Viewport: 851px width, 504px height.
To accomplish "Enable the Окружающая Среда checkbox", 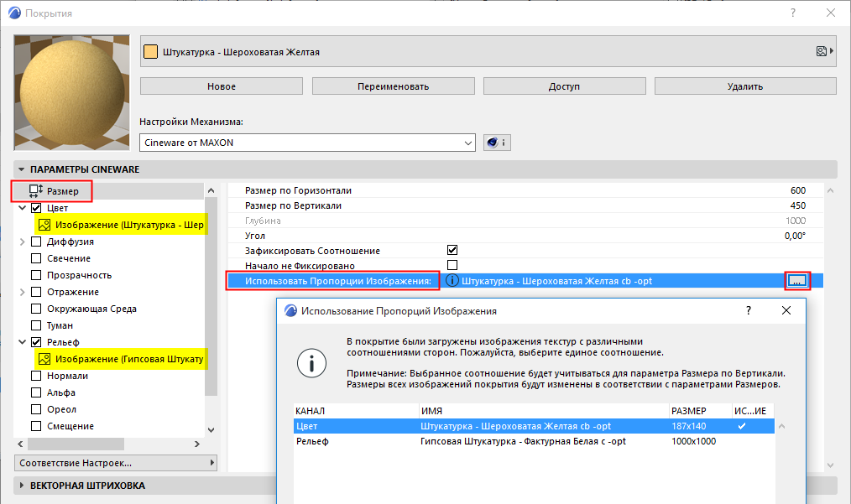I will tap(36, 309).
